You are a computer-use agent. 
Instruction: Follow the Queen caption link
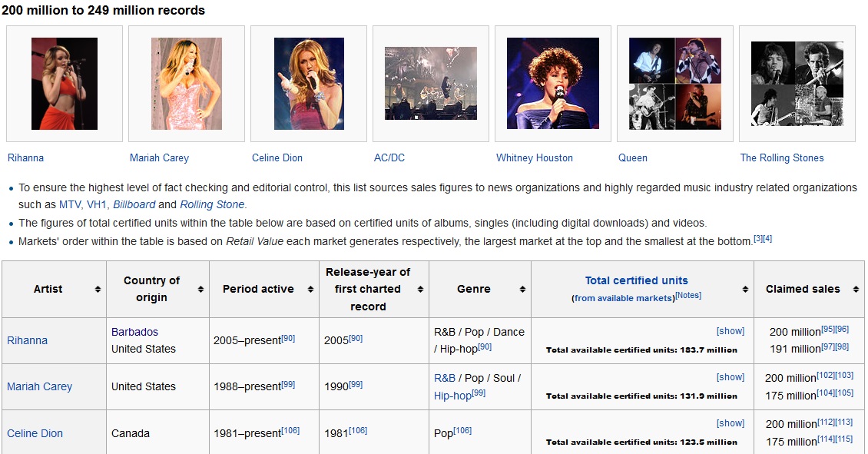point(632,158)
